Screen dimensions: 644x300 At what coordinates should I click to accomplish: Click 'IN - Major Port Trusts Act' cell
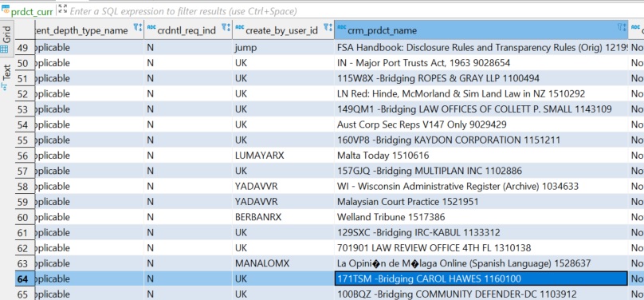[x=481, y=63]
